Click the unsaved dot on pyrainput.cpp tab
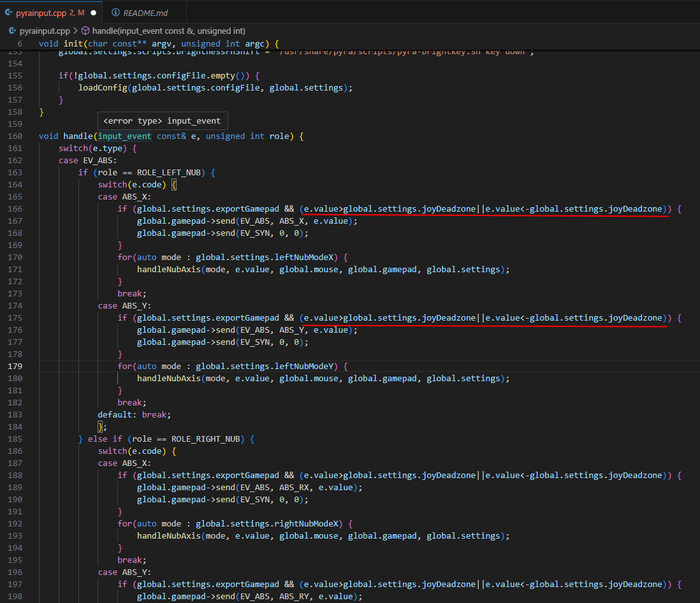Screen dimensions: 700x603 [x=94, y=12]
